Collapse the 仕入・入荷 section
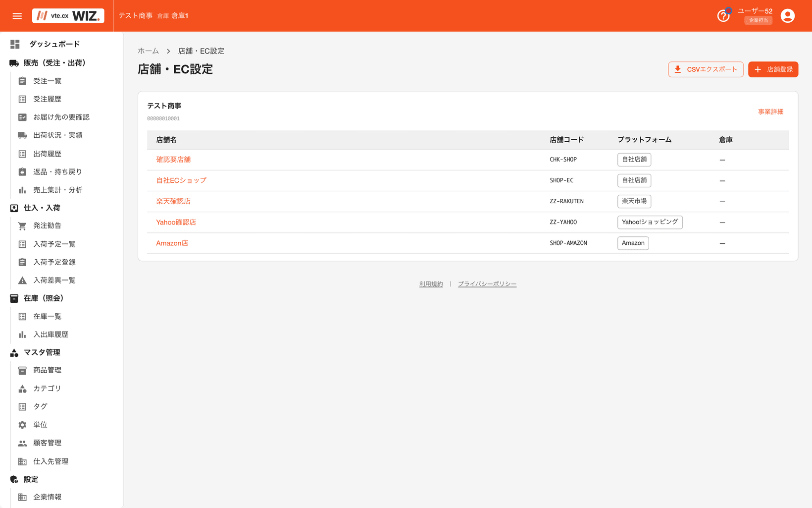The height and width of the screenshot is (508, 812). click(x=42, y=208)
